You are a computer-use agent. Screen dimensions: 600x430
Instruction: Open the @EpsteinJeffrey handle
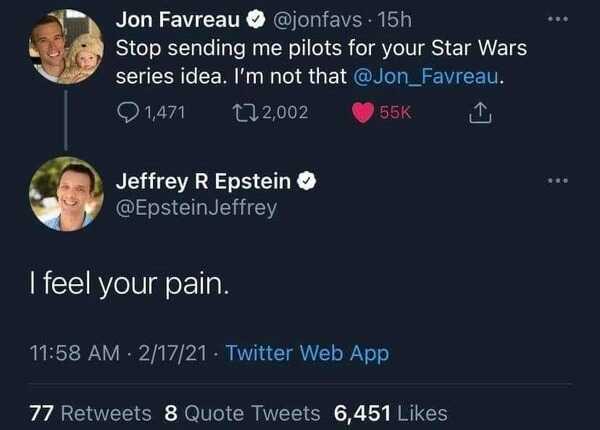[196, 208]
